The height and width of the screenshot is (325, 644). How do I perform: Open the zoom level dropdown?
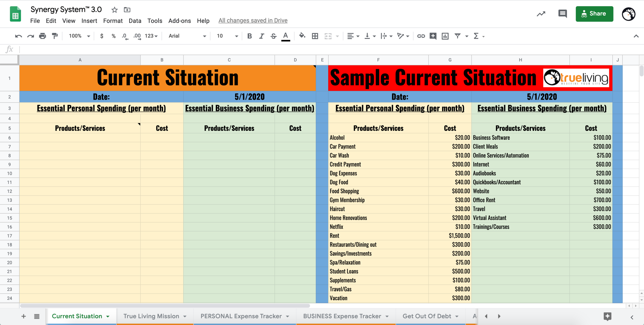pos(79,36)
